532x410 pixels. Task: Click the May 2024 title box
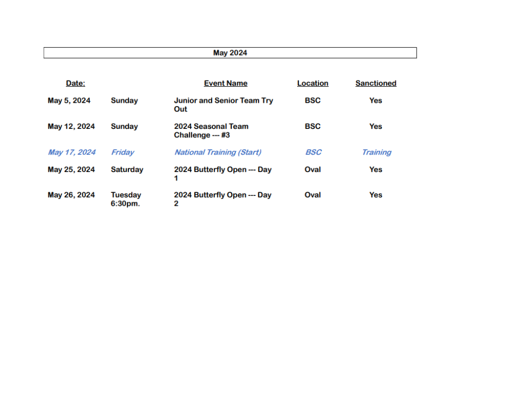coord(230,53)
